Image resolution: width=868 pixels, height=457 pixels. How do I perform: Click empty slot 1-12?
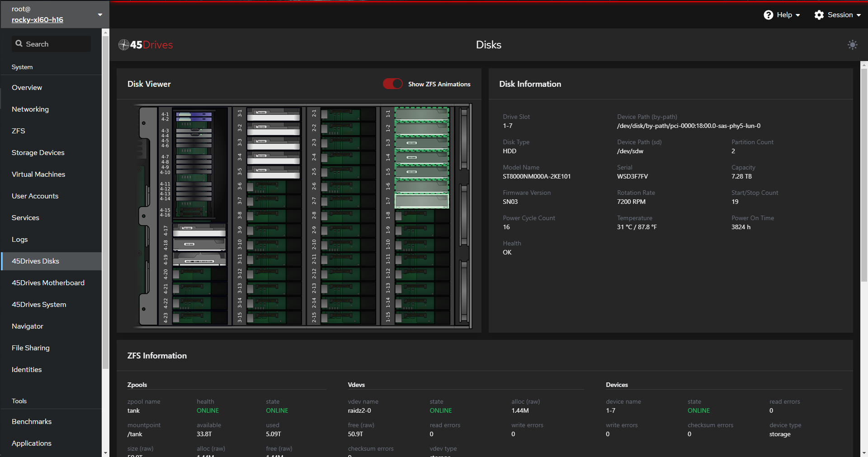point(422,273)
